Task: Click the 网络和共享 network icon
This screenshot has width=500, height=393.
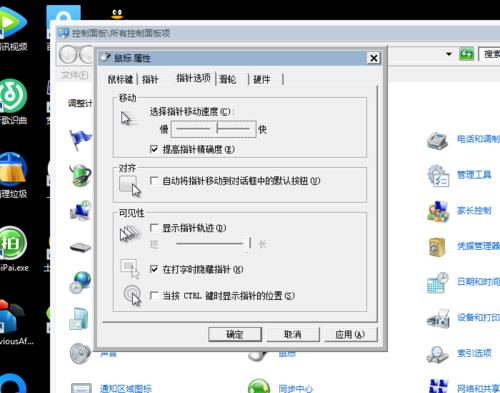Action: click(x=438, y=386)
